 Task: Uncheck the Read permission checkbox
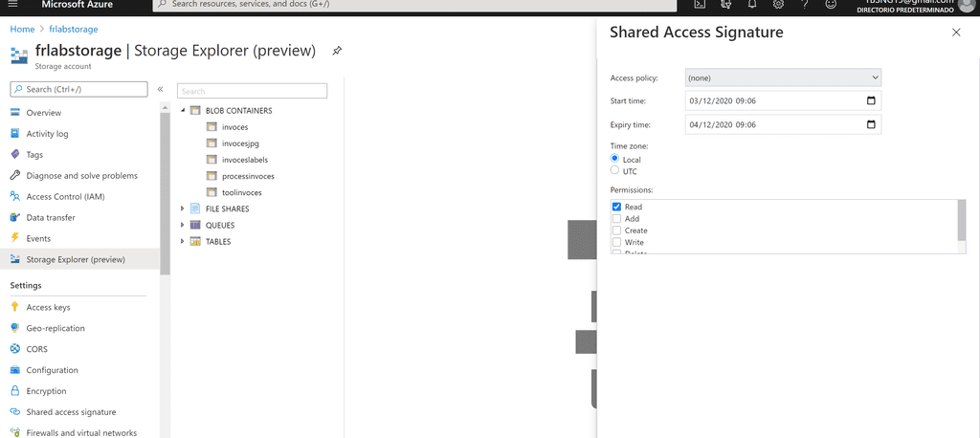pyautogui.click(x=617, y=207)
